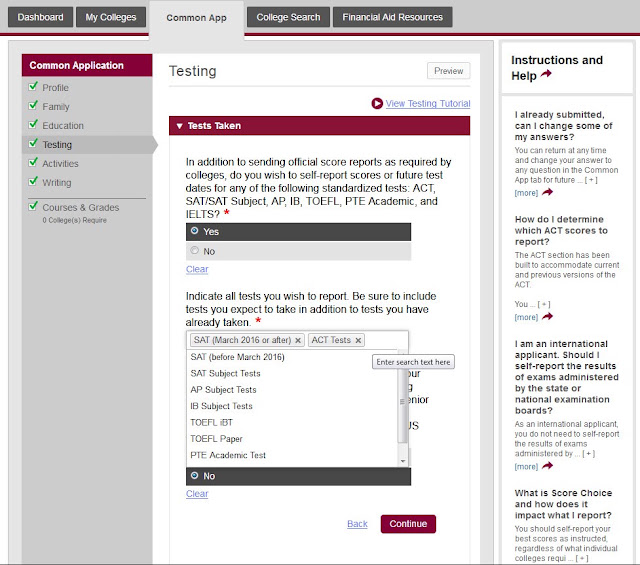Viewport: 640px width, 565px height.
Task: Open [more] under ACT scores question
Action: coord(526,317)
